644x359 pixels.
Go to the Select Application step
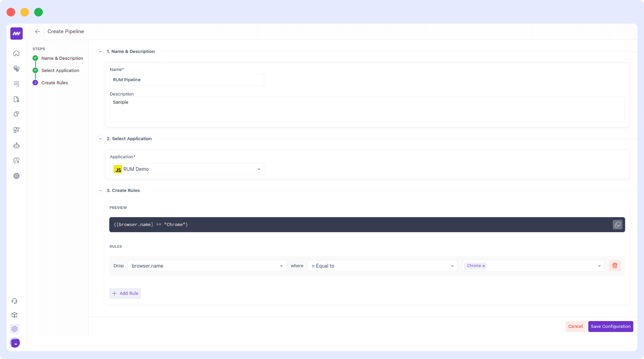(x=60, y=71)
